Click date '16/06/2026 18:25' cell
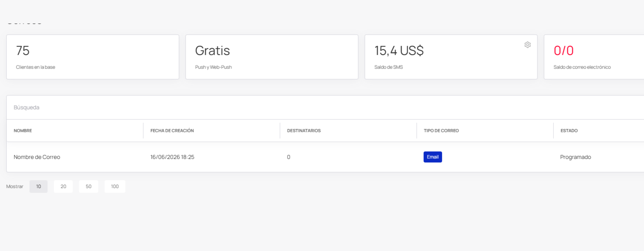 tap(172, 157)
